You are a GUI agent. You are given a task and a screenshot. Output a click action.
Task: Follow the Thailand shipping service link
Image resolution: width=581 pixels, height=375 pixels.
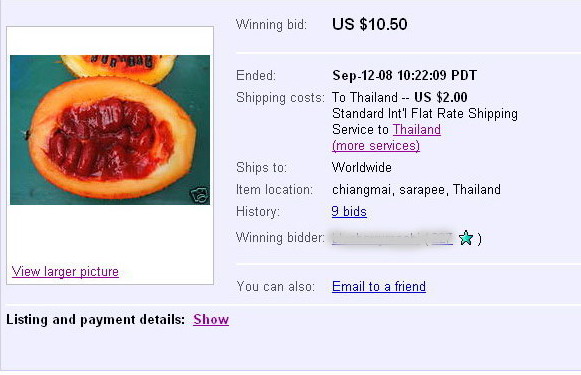pyautogui.click(x=417, y=129)
